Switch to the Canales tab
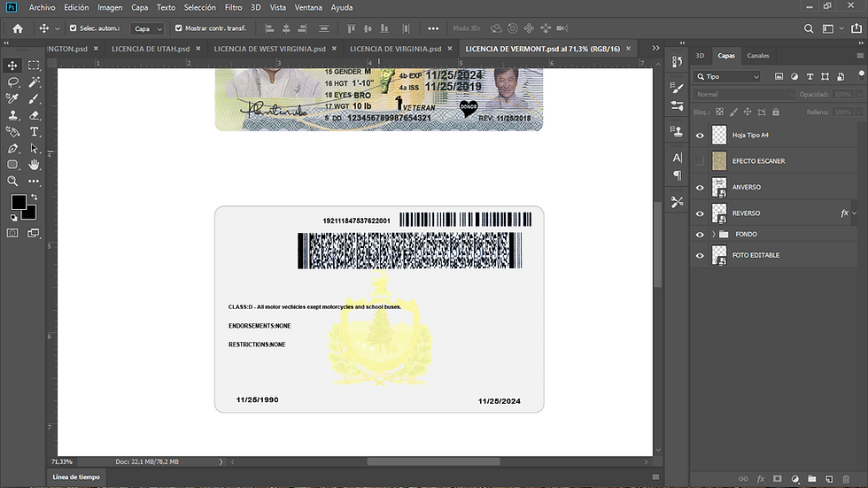Viewport: 868px width, 488px height. click(758, 55)
